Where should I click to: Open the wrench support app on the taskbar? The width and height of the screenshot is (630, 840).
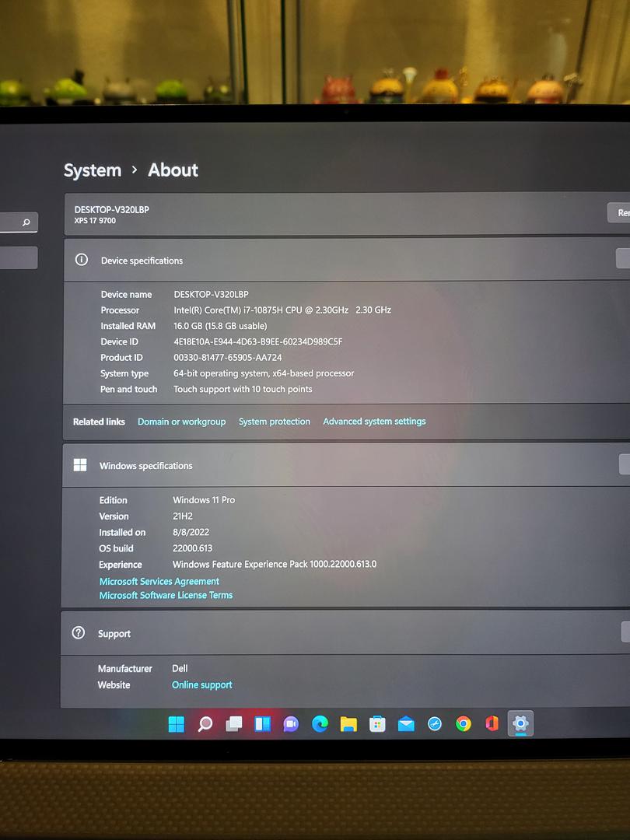[435, 724]
